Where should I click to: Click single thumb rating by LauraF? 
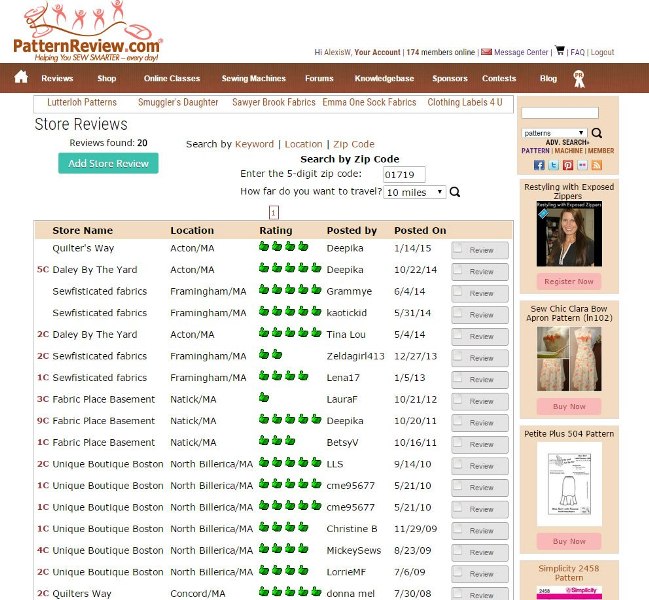pyautogui.click(x=264, y=398)
